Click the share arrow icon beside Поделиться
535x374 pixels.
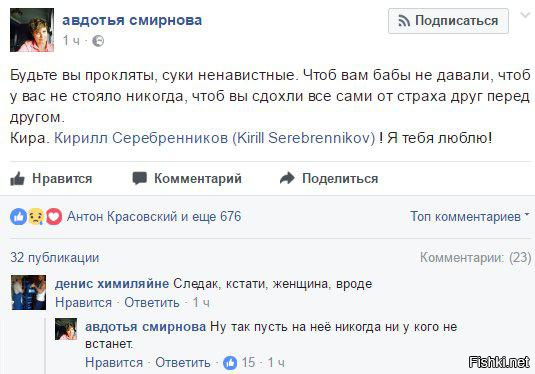(287, 178)
